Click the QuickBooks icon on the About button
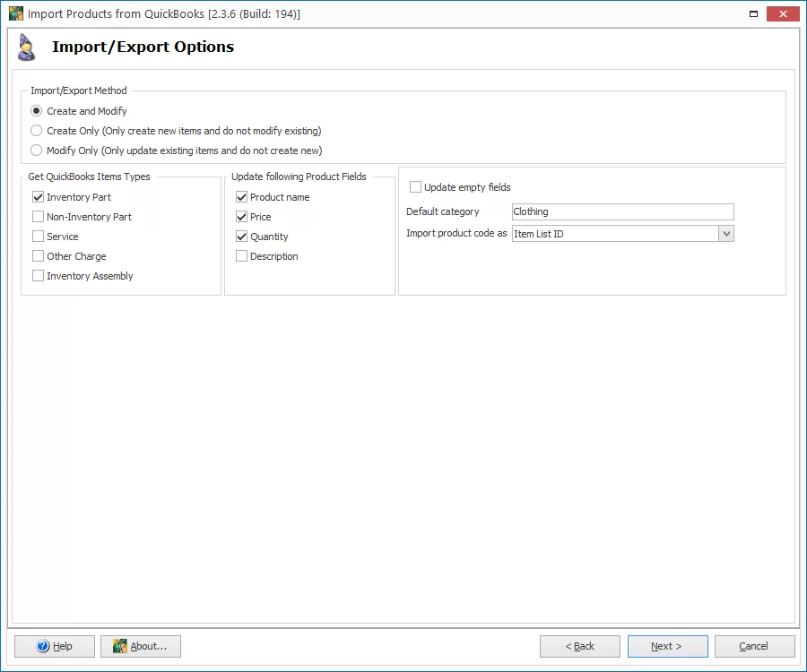This screenshot has height=672, width=807. 119,646
